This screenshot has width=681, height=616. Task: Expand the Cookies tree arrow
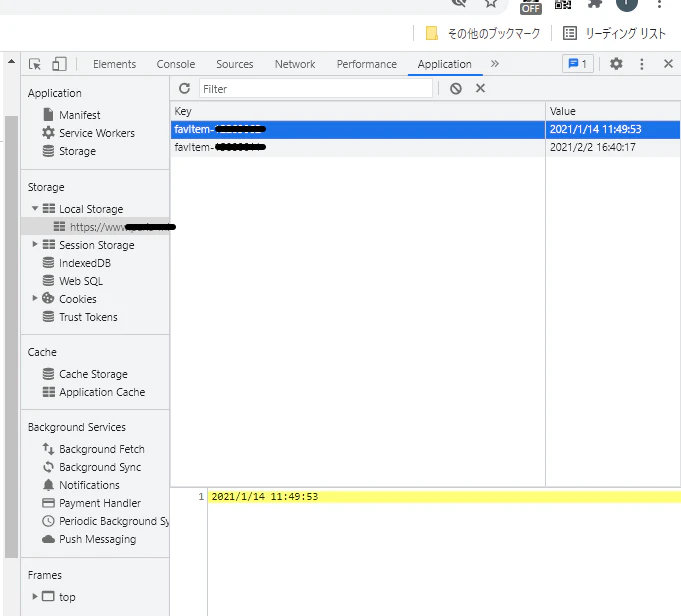pos(35,298)
